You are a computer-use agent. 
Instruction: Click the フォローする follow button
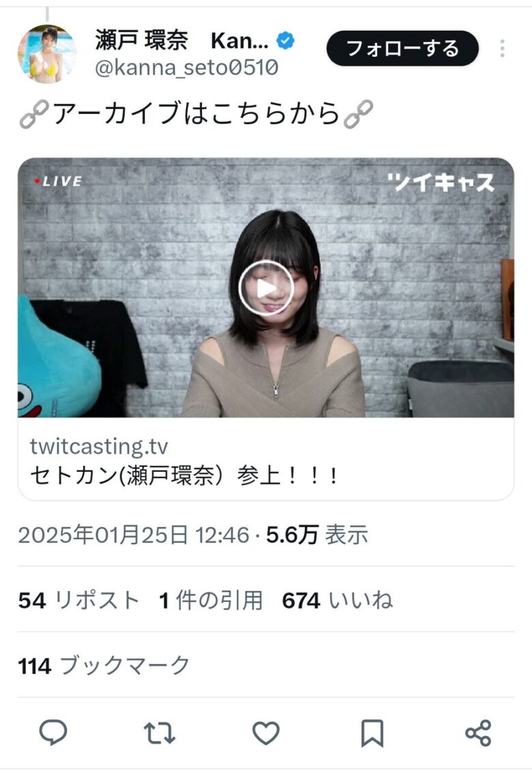tap(402, 48)
